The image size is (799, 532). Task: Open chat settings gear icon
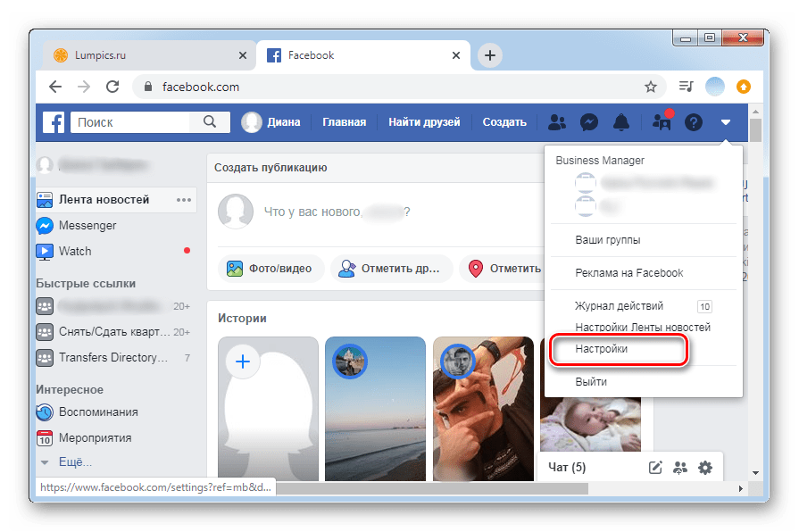point(705,467)
